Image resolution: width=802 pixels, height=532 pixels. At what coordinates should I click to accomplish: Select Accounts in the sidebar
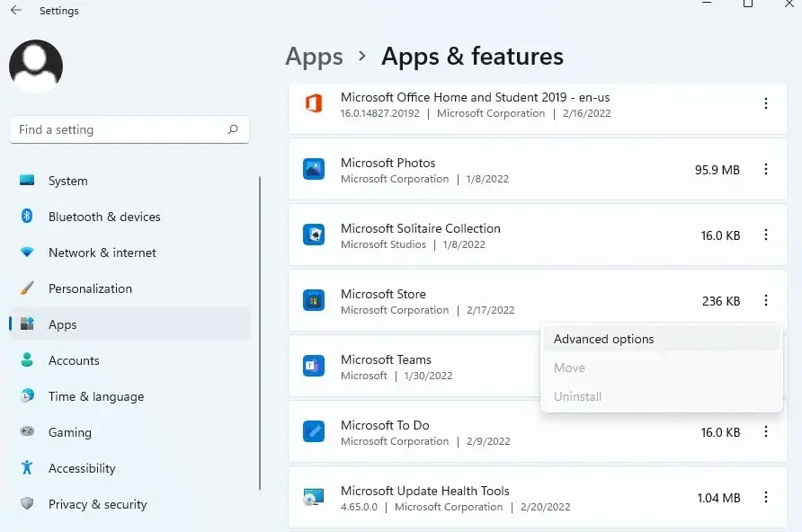[129, 359]
